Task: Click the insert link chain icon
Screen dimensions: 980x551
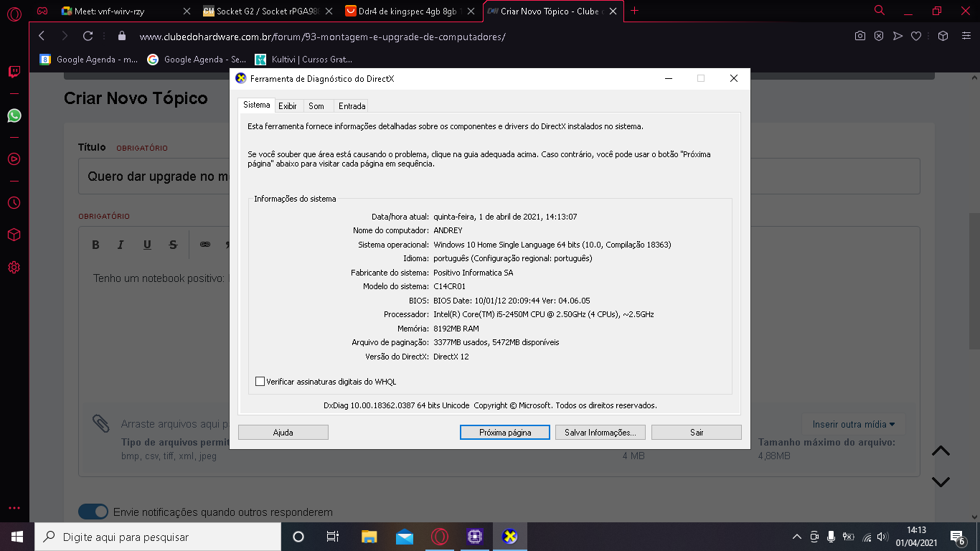Action: coord(205,245)
